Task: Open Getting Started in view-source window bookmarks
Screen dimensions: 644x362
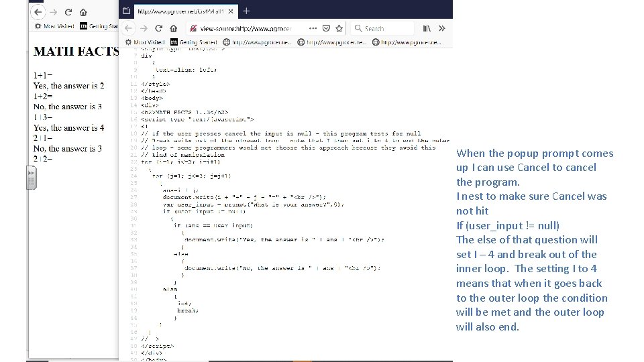Action: [193, 42]
